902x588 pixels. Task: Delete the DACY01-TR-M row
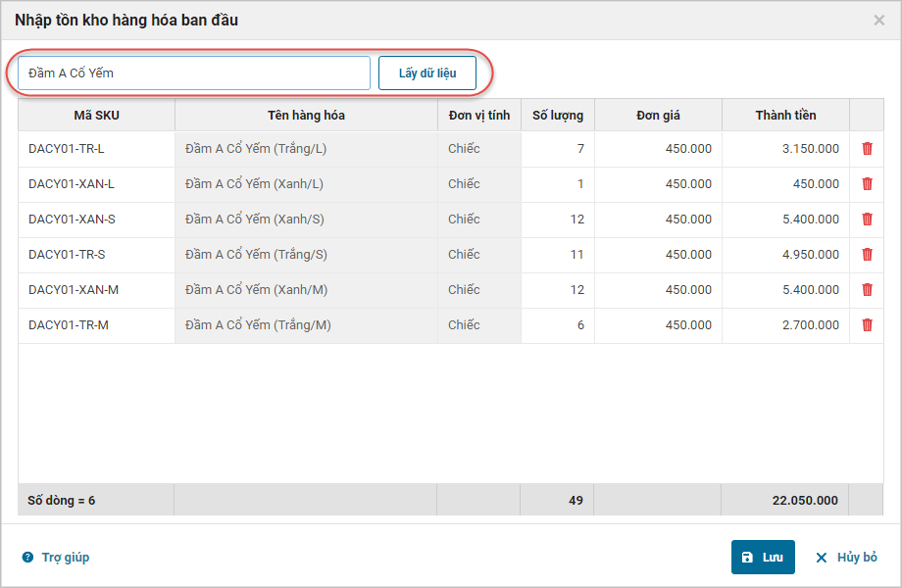click(867, 325)
